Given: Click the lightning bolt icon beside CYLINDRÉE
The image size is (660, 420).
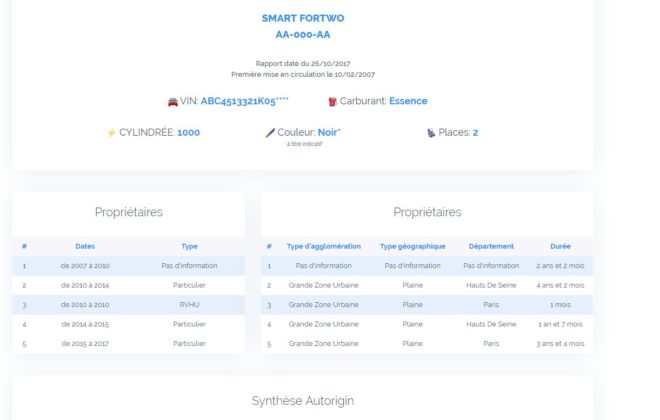Looking at the screenshot, I should coord(112,133).
